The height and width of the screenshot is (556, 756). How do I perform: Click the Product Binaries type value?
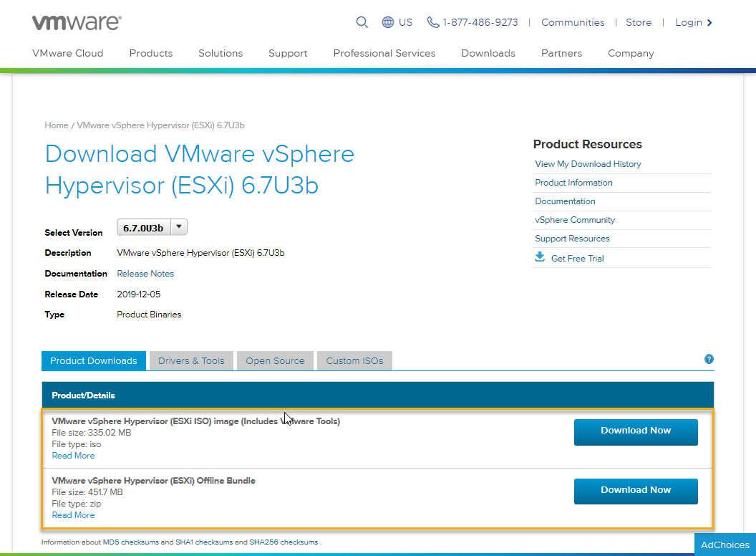coord(149,315)
